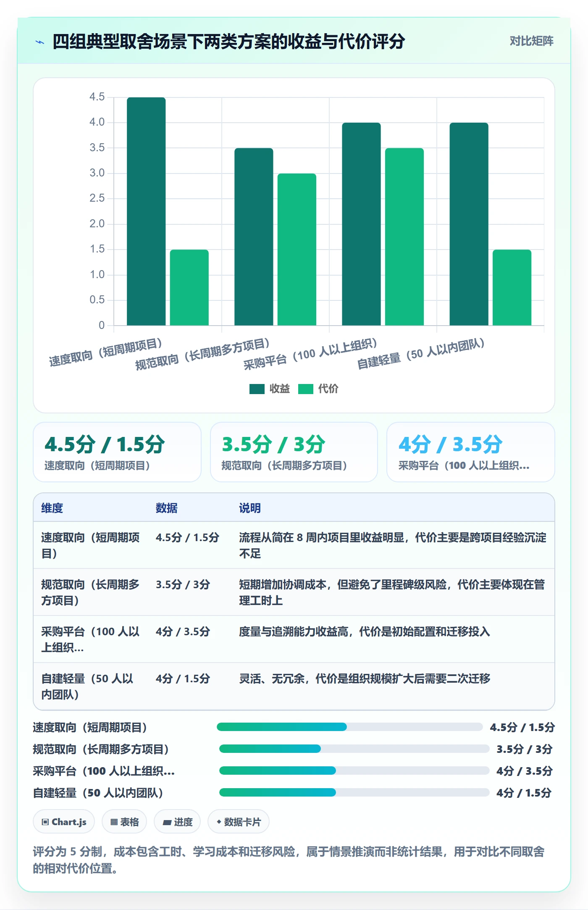Click the 速度取向 progress bar

pos(349,727)
